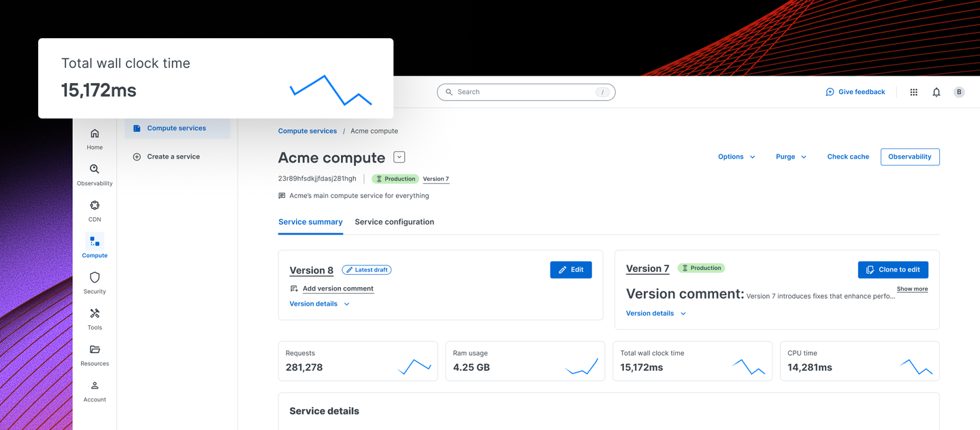Click the Compute services document icon
The height and width of the screenshot is (430, 980).
137,128
